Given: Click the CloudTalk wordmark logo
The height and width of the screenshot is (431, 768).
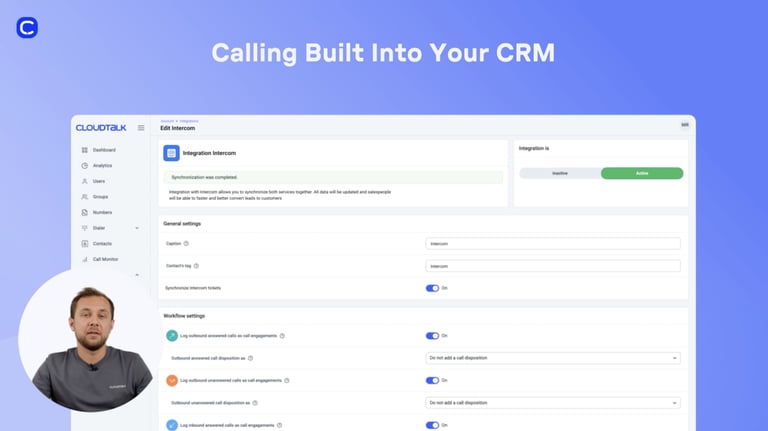Looking at the screenshot, I should click(101, 128).
